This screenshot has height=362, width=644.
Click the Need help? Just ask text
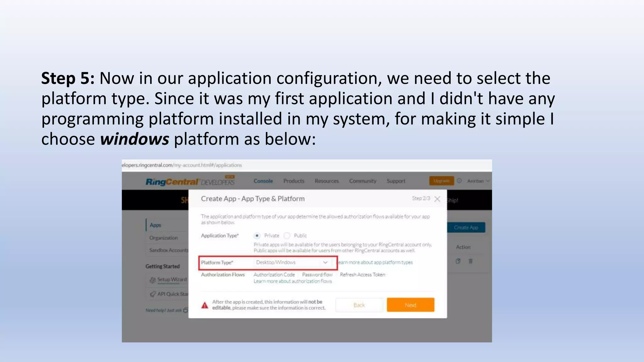(164, 310)
